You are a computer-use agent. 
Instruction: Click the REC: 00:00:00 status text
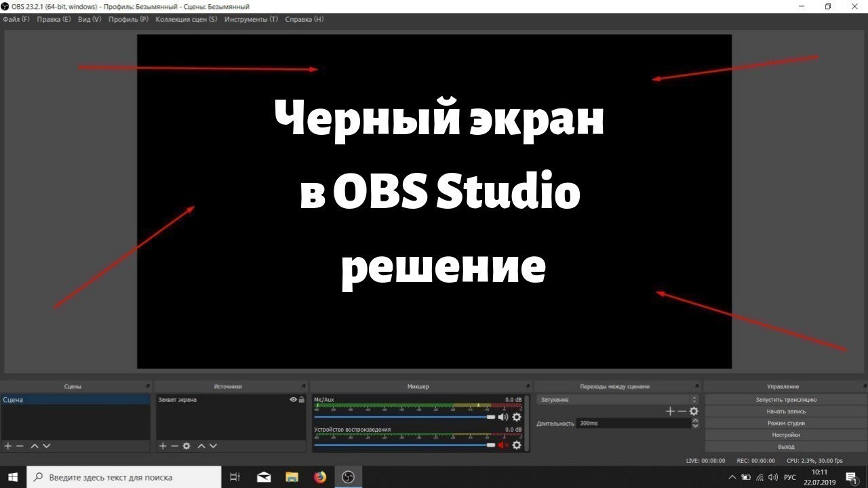pos(756,460)
